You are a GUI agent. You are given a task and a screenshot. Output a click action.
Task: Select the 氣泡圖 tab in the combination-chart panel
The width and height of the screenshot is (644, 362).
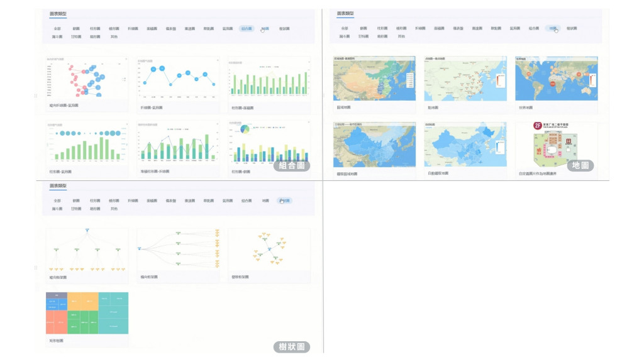[228, 29]
